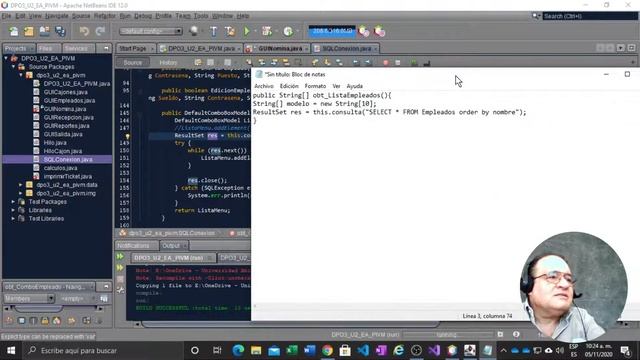Expand the Libraries node
Image resolution: width=640 pixels, height=360 pixels.
[13, 210]
